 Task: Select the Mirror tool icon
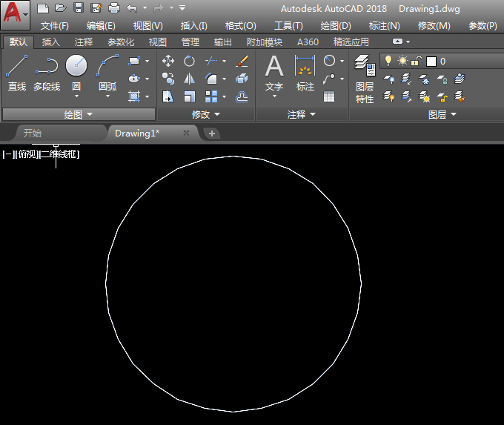click(190, 79)
